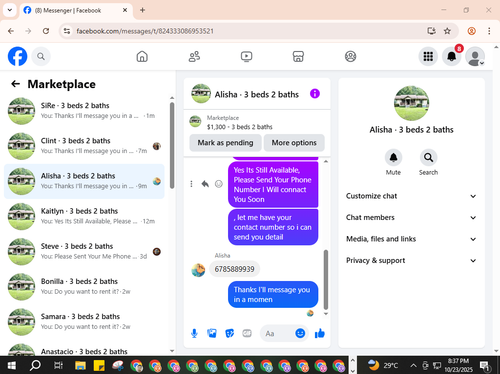Open the emoji picker in message box

click(300, 333)
